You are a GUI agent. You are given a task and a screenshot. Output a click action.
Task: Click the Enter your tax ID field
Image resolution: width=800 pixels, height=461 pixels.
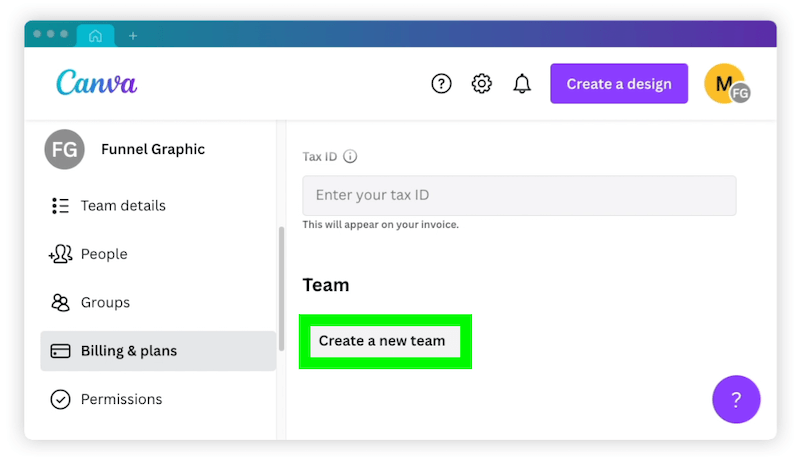(519, 195)
